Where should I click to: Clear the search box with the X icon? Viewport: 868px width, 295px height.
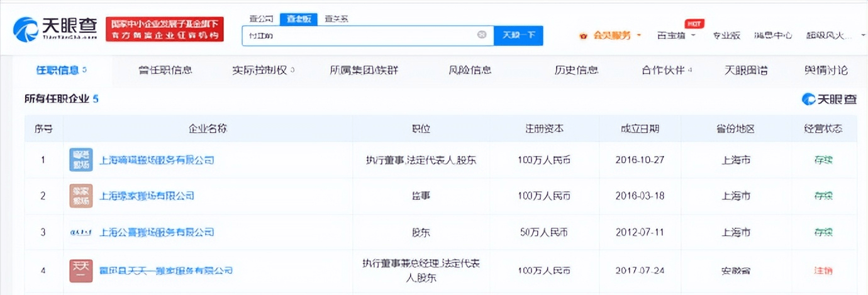tap(482, 35)
